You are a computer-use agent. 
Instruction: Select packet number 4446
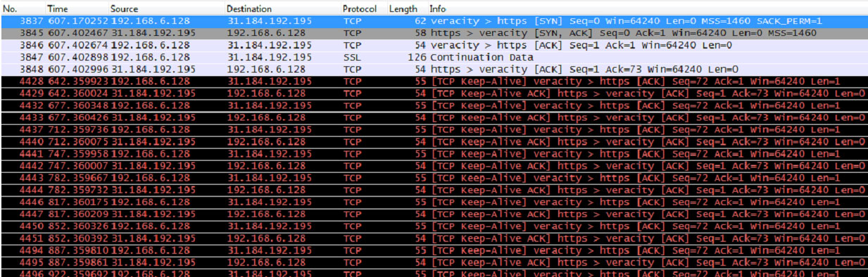(x=434, y=202)
